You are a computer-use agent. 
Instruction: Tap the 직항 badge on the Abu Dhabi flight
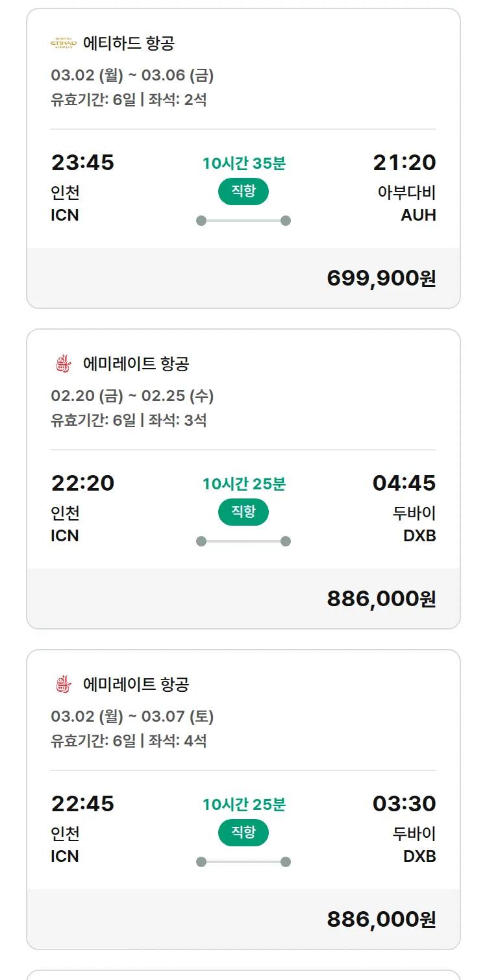pos(243,191)
